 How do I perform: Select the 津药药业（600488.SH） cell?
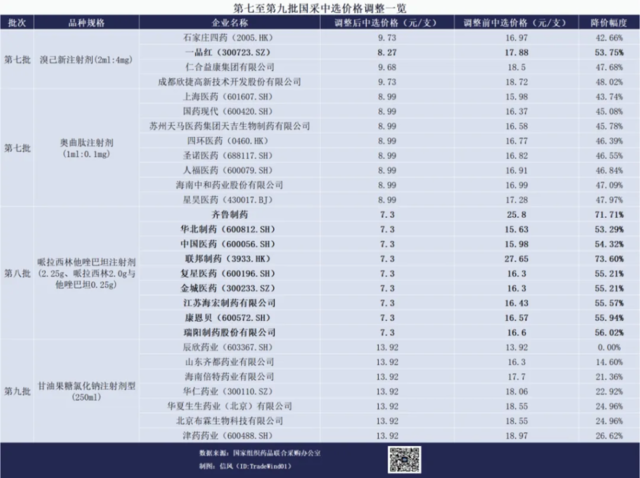(x=229, y=436)
